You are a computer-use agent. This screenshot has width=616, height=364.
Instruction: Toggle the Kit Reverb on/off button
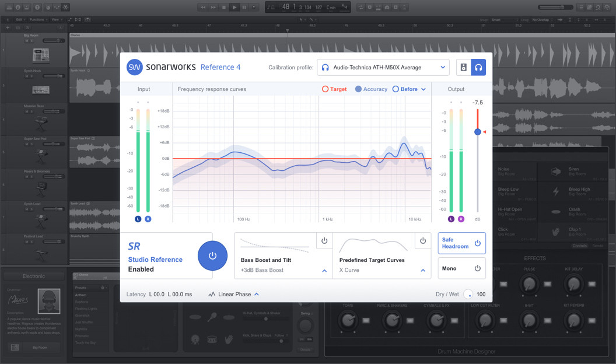(591, 320)
